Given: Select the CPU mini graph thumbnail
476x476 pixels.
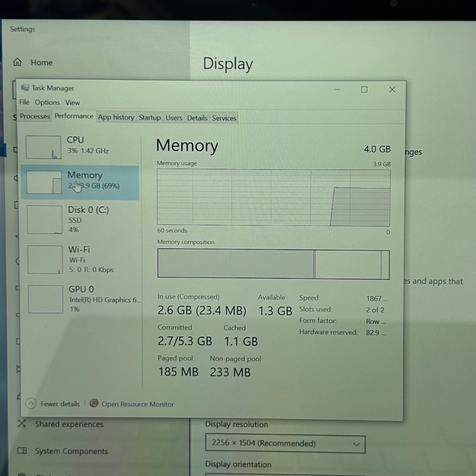Looking at the screenshot, I should pyautogui.click(x=43, y=147).
